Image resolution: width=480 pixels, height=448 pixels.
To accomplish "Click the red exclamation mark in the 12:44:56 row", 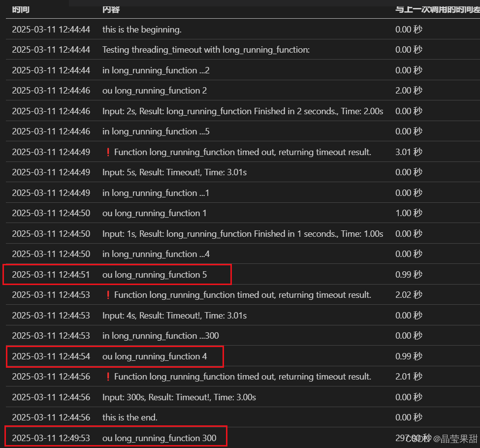I will pos(108,377).
